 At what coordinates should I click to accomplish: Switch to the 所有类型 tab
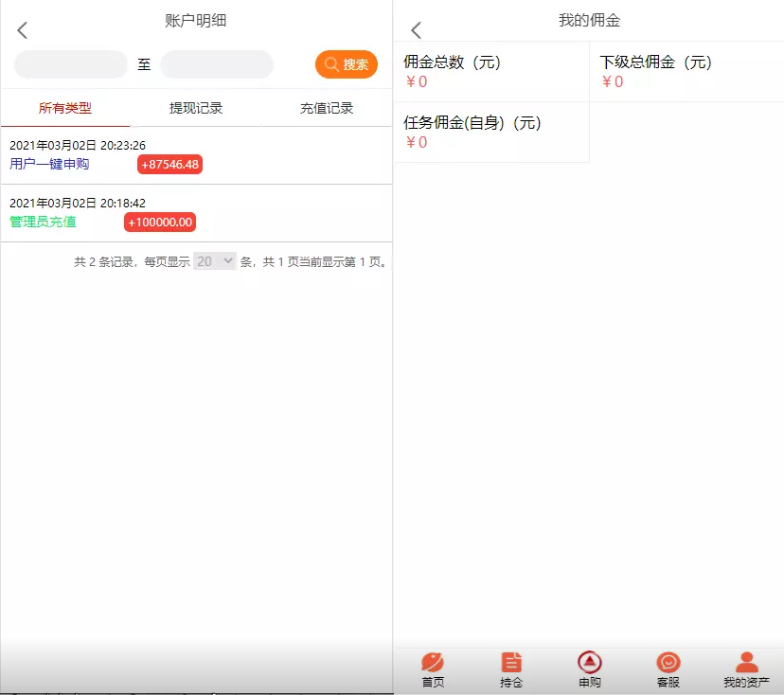pyautogui.click(x=65, y=108)
